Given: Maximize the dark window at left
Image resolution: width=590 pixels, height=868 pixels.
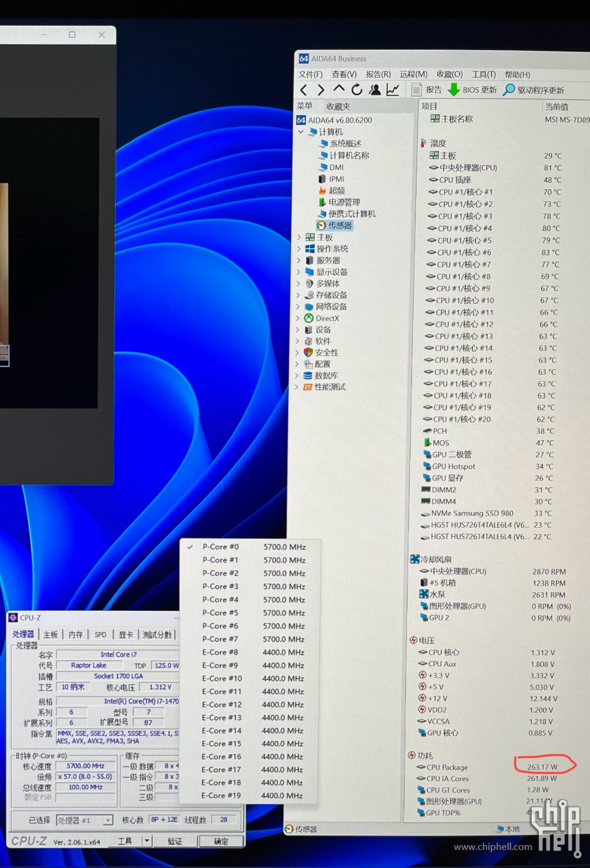Looking at the screenshot, I should pyautogui.click(x=72, y=35).
